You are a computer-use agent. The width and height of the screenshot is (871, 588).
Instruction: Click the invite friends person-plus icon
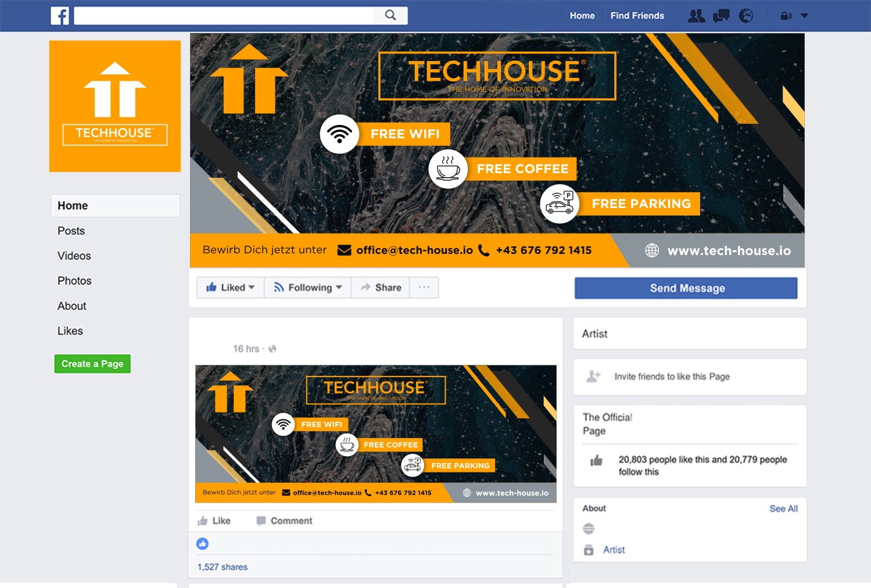[x=593, y=377]
